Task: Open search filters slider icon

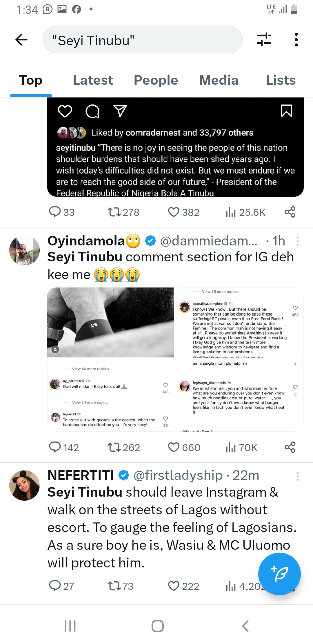Action: pos(264,40)
